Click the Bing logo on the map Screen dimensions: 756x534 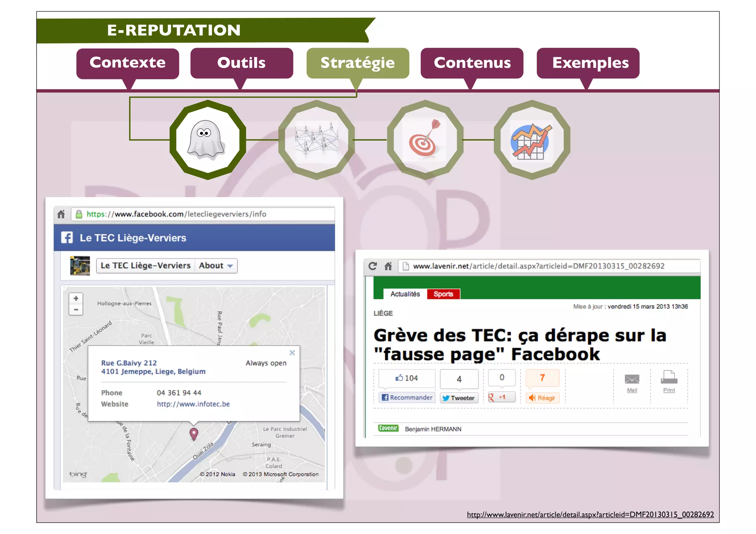coord(78,474)
